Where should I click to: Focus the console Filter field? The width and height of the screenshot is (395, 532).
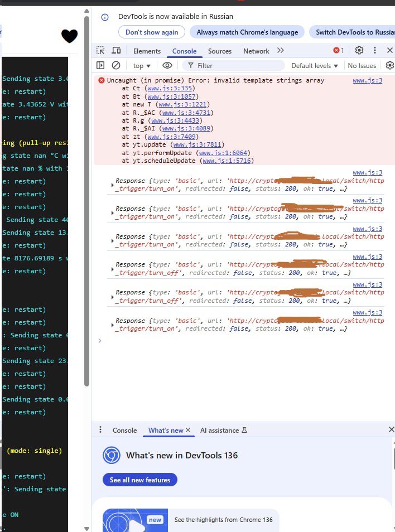tap(233, 65)
